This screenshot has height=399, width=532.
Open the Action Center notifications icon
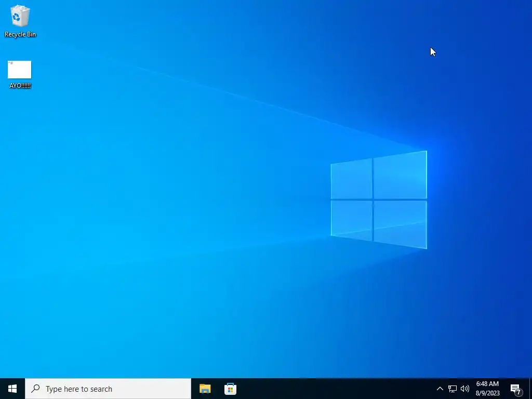(516, 389)
